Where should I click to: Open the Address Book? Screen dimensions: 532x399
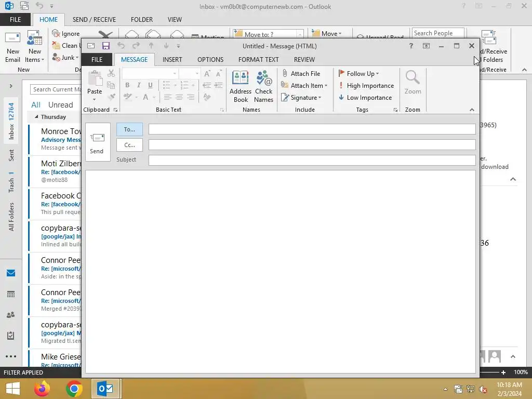[240, 87]
